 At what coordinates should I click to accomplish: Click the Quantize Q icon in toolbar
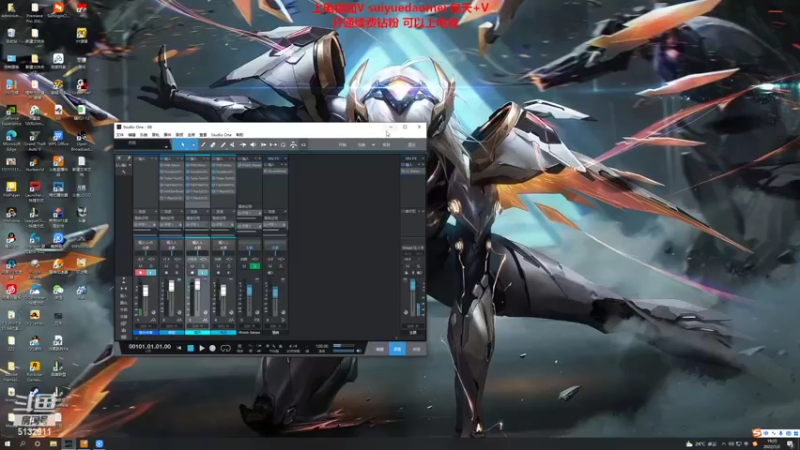283,145
